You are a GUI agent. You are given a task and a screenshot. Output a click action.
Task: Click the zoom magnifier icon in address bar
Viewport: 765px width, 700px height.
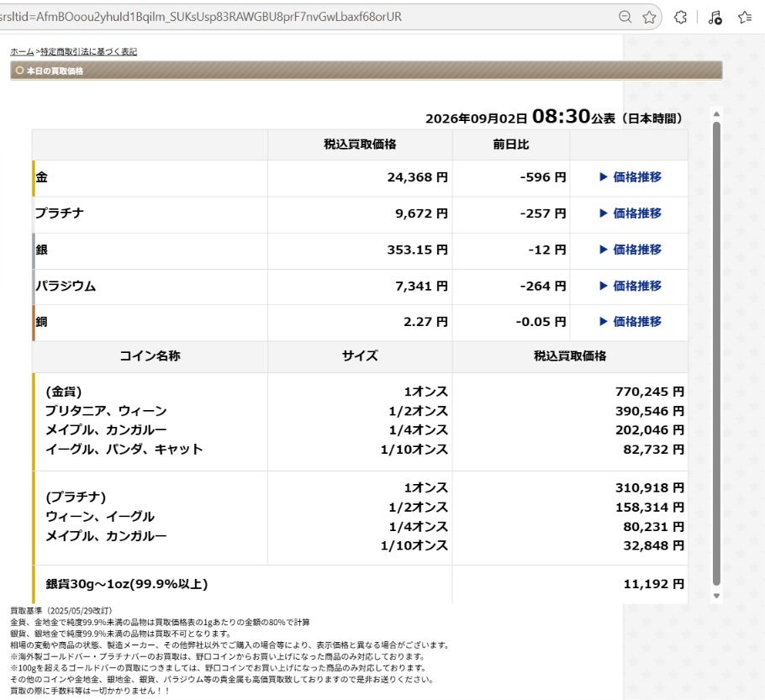click(x=625, y=17)
